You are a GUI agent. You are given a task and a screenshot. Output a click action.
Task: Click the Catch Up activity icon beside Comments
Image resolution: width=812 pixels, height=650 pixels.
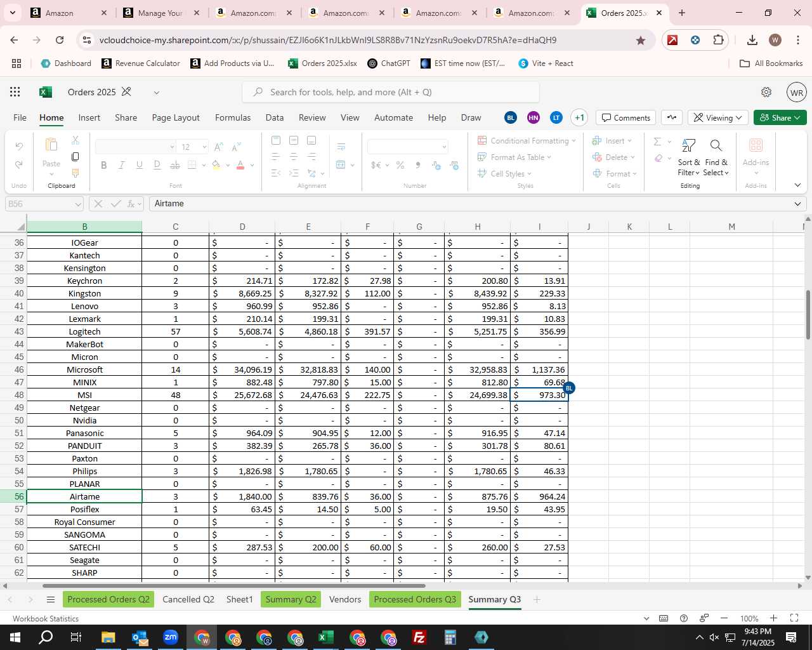click(672, 117)
